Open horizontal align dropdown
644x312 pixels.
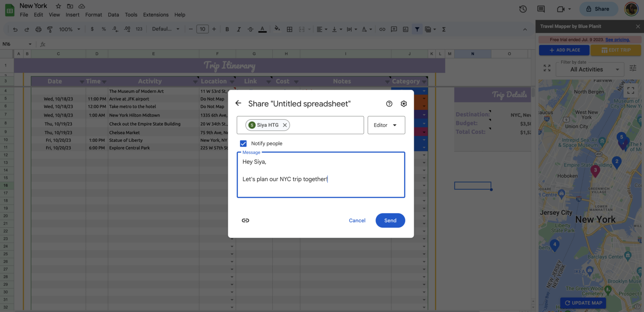(x=322, y=29)
